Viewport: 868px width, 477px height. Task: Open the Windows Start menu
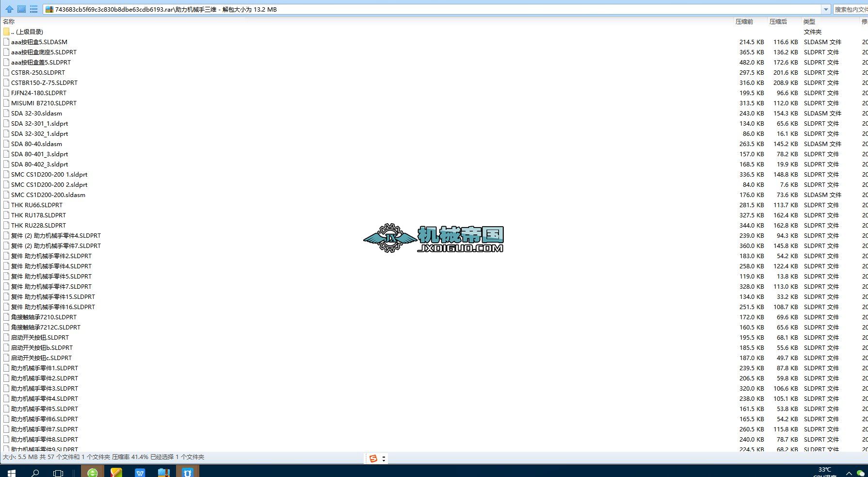pos(12,473)
